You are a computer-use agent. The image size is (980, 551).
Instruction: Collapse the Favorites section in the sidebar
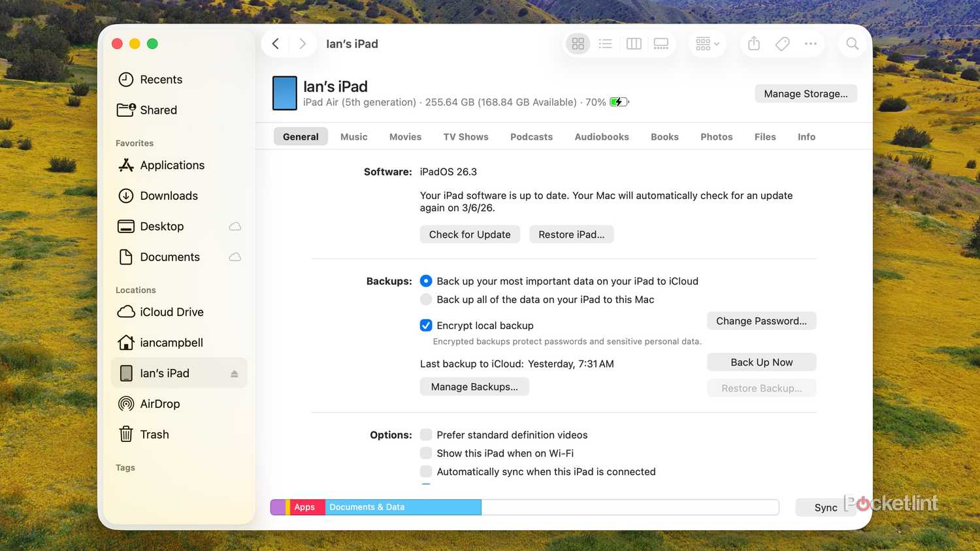(x=134, y=143)
